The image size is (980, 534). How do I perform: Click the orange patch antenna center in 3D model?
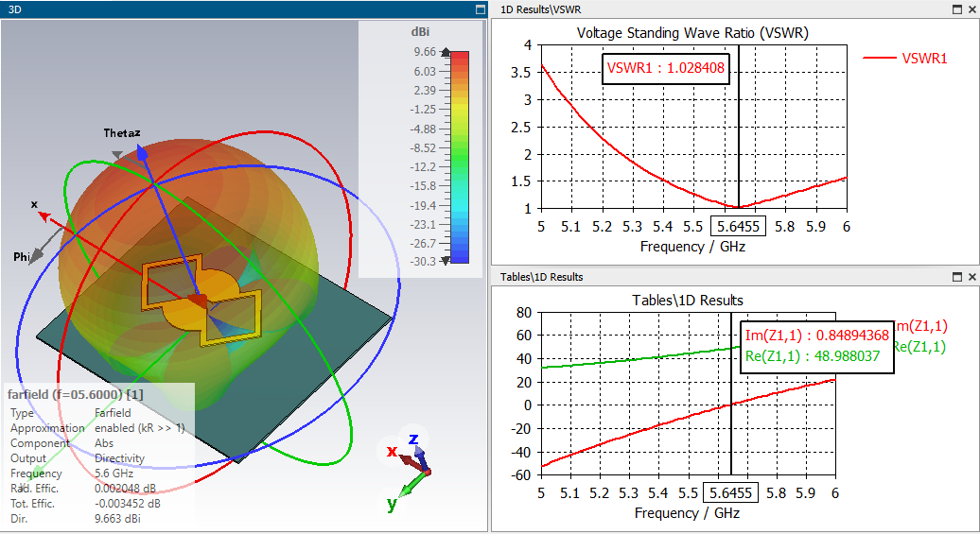[x=200, y=299]
